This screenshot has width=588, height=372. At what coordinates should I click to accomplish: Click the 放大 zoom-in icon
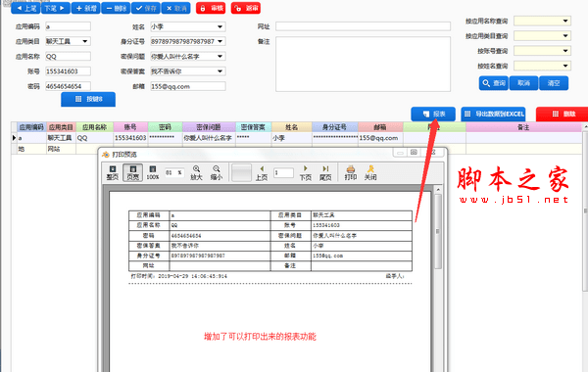tap(196, 172)
